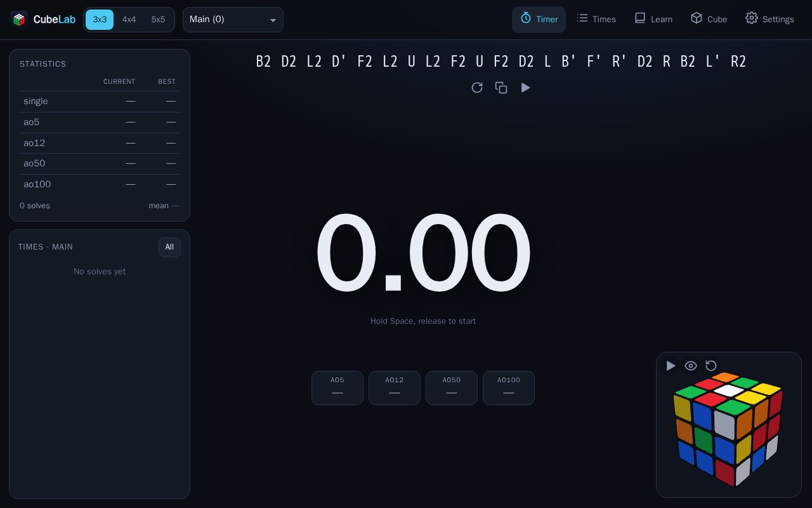Click the scramble sequence text
This screenshot has height=508, width=812.
point(501,62)
